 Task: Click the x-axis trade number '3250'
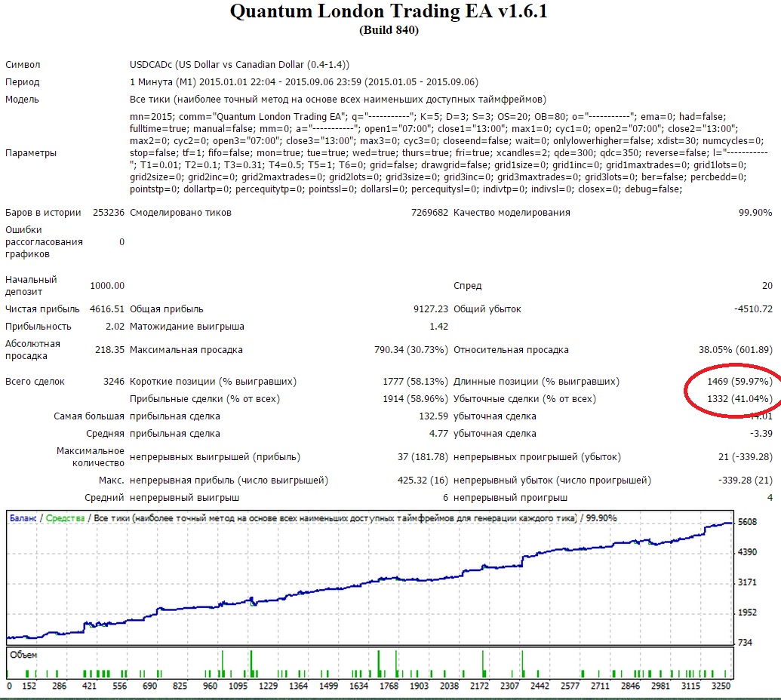click(x=721, y=686)
